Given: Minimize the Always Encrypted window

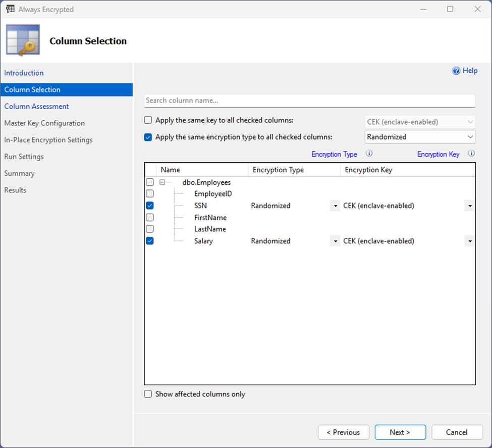Looking at the screenshot, I should tap(423, 9).
